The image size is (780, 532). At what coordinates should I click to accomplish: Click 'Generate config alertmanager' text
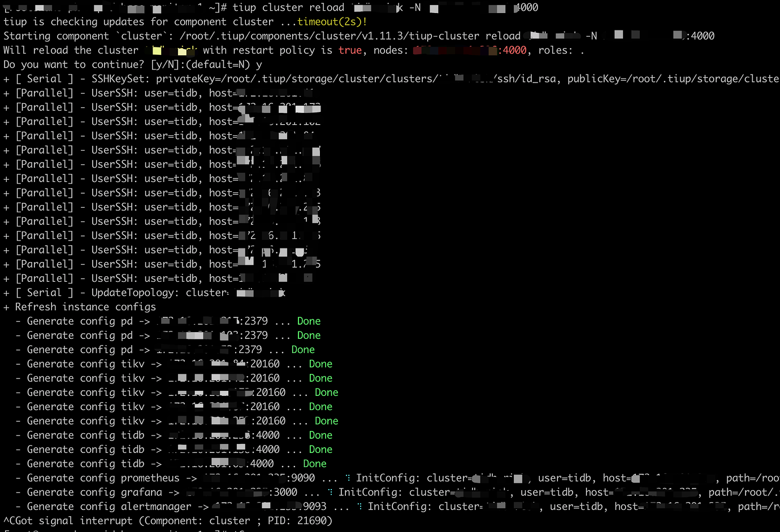tap(109, 506)
